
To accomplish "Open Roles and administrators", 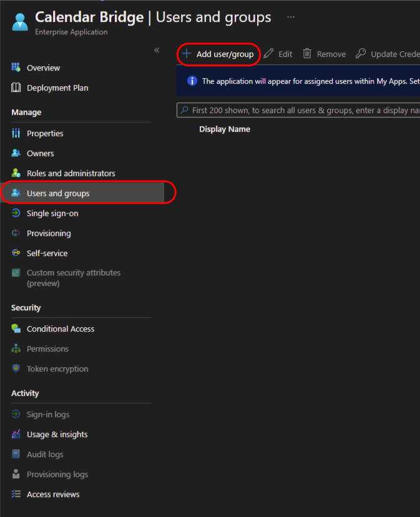I will tap(71, 174).
